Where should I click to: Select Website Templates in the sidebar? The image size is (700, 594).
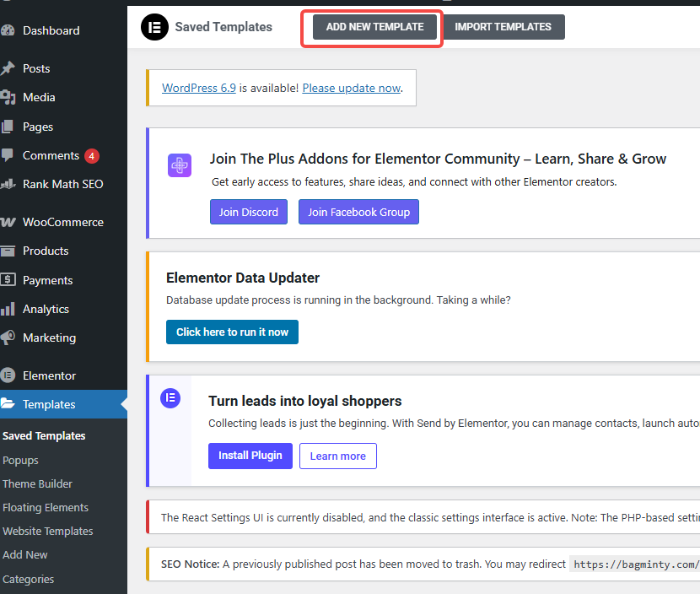click(47, 531)
